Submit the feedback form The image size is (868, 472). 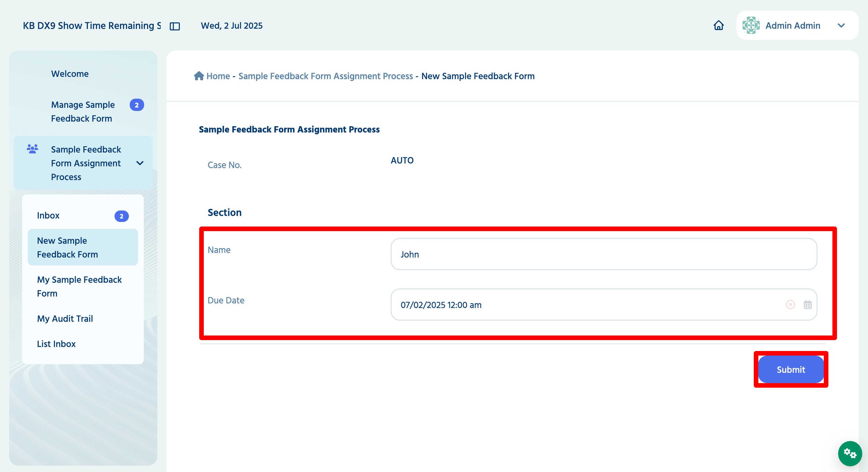tap(790, 369)
